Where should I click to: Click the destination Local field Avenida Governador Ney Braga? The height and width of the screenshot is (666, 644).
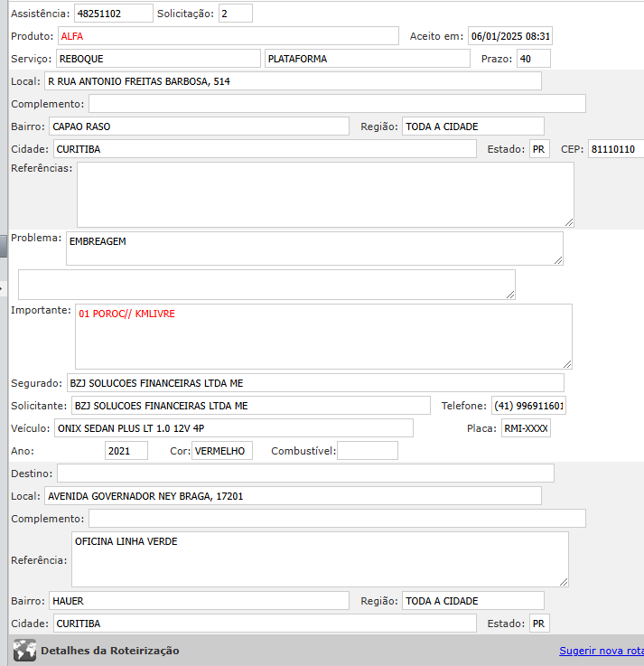[293, 496]
